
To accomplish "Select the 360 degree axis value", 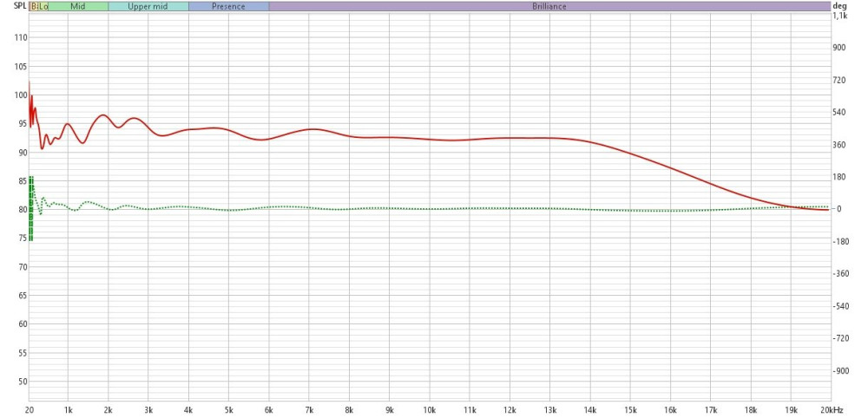I will point(840,145).
